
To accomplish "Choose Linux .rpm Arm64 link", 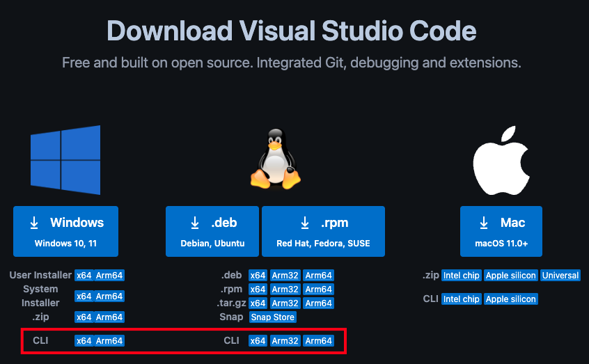I will (318, 290).
